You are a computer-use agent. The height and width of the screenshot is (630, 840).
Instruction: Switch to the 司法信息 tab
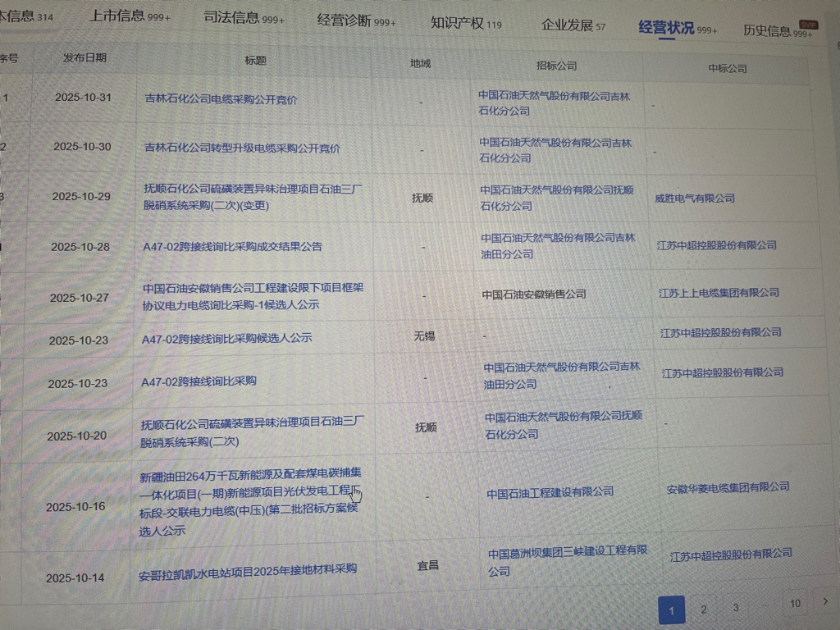click(244, 18)
